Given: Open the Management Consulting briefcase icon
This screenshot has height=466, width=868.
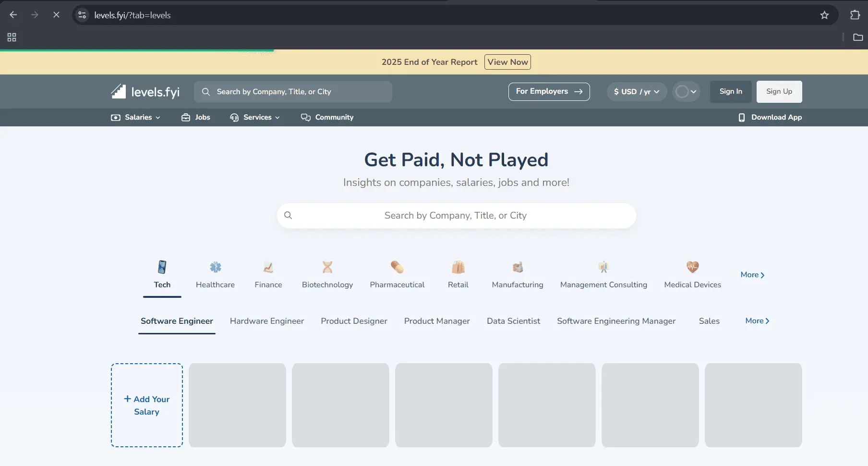Looking at the screenshot, I should pos(603,267).
